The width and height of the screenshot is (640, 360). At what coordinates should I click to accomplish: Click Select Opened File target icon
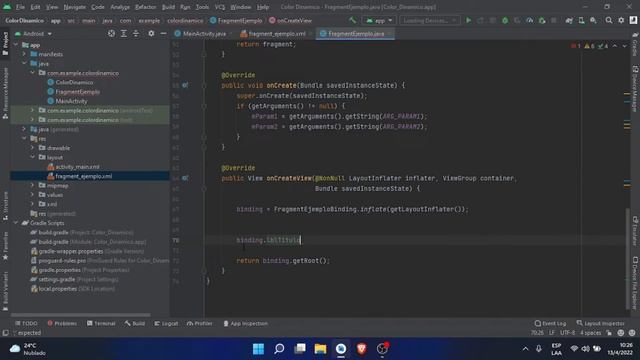tap(111, 33)
